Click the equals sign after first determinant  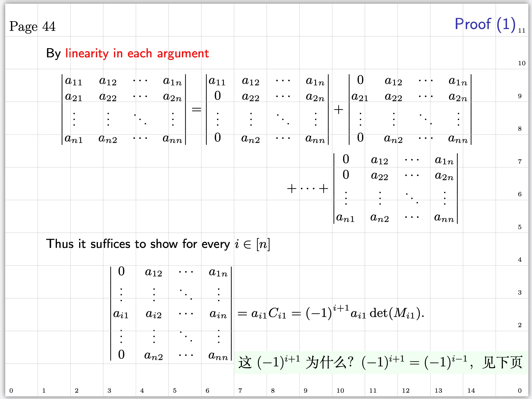pyautogui.click(x=196, y=110)
